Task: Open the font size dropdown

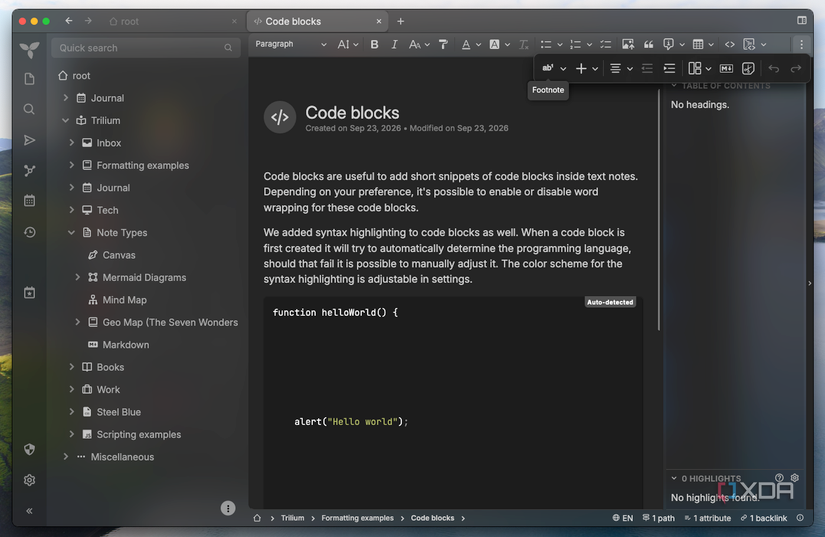Action: pyautogui.click(x=419, y=45)
